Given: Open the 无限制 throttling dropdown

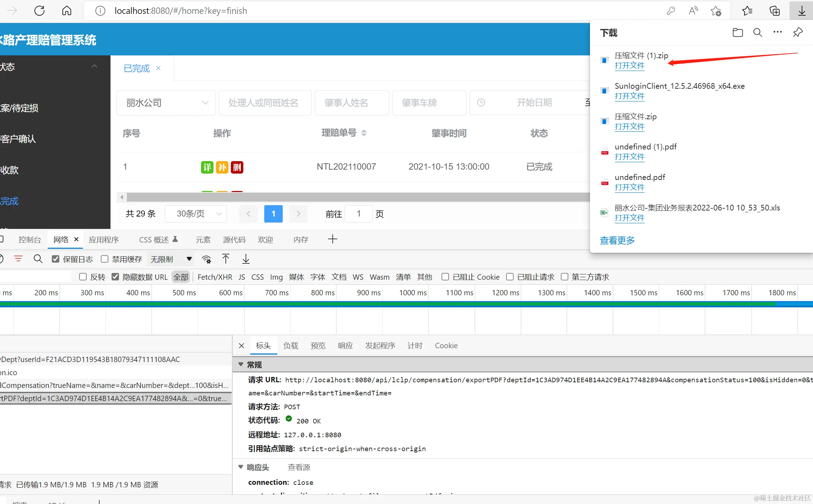Looking at the screenshot, I should 170,259.
